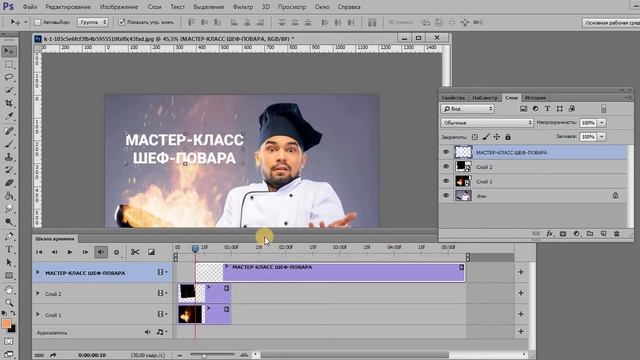Enable the Автовыбор checkbox
The width and height of the screenshot is (640, 360).
click(x=38, y=22)
